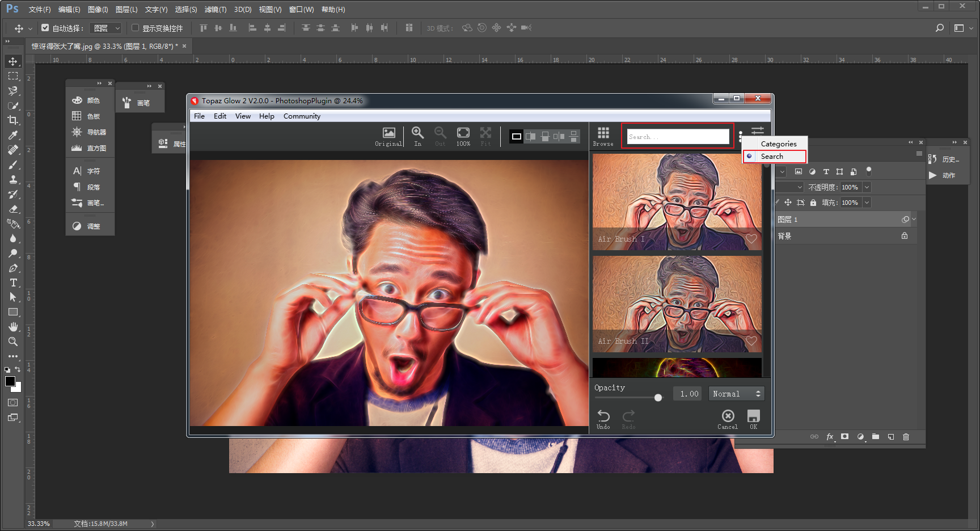The width and height of the screenshot is (980, 531).
Task: Open the 导航器 navigator panel icon
Action: click(x=77, y=132)
